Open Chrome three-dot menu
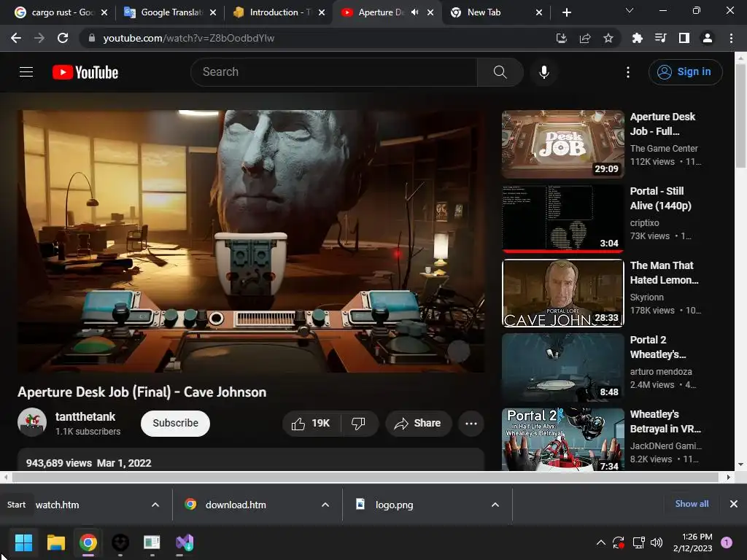 tap(731, 38)
